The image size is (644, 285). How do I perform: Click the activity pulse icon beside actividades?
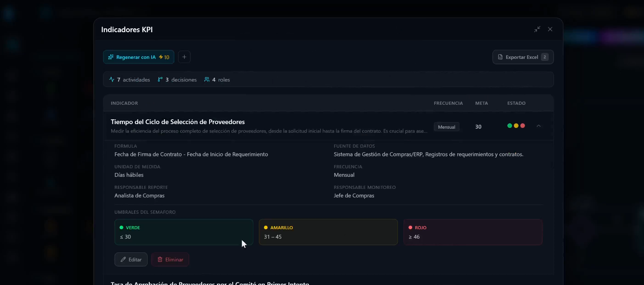click(x=112, y=79)
